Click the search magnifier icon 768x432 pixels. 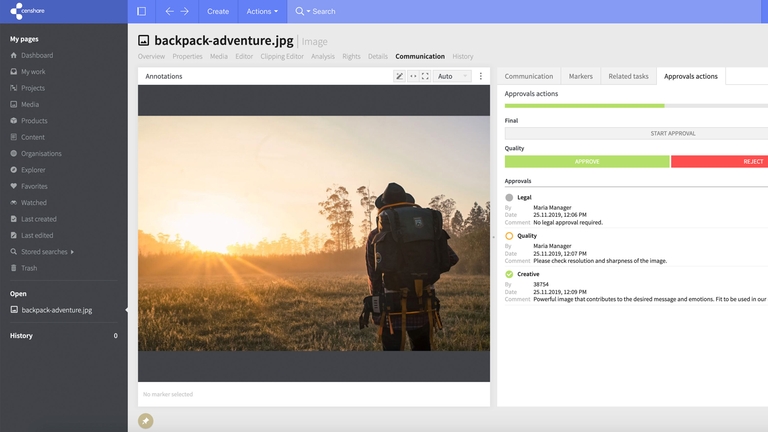coord(299,11)
